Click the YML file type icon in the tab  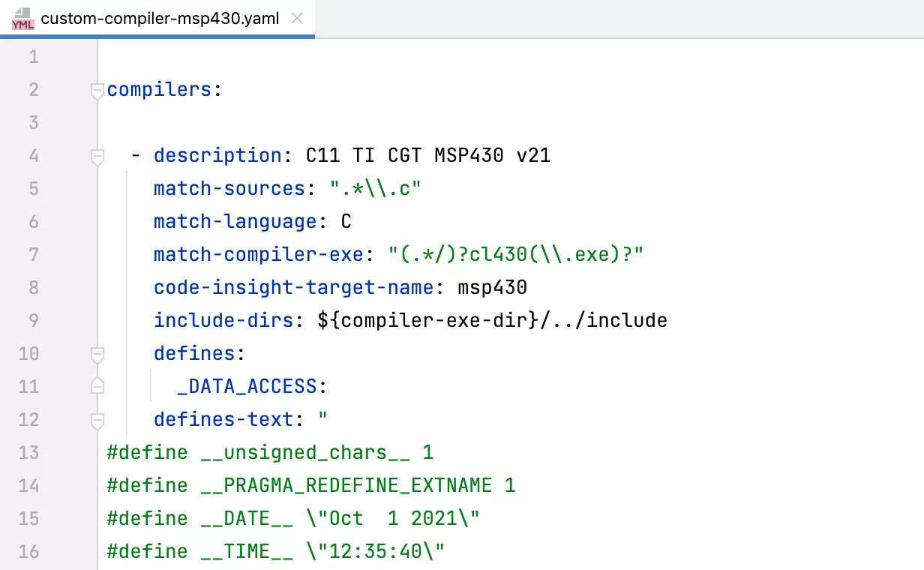point(23,19)
